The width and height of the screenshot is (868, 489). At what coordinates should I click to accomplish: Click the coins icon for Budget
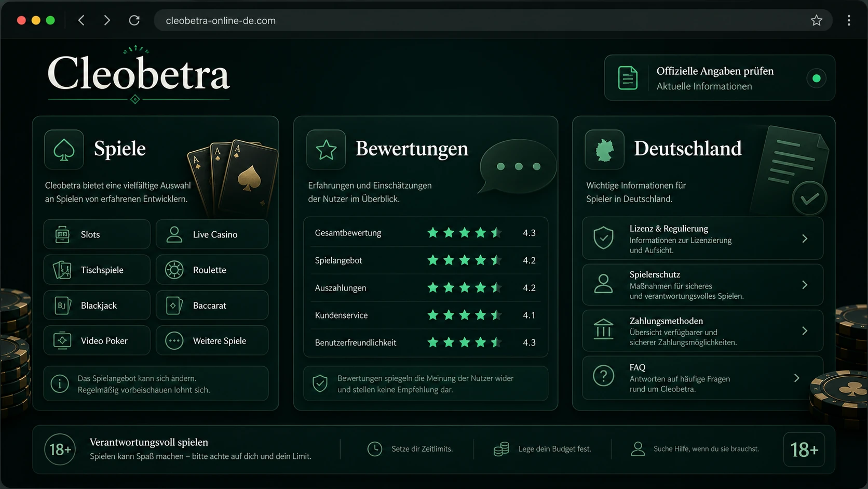[501, 449]
